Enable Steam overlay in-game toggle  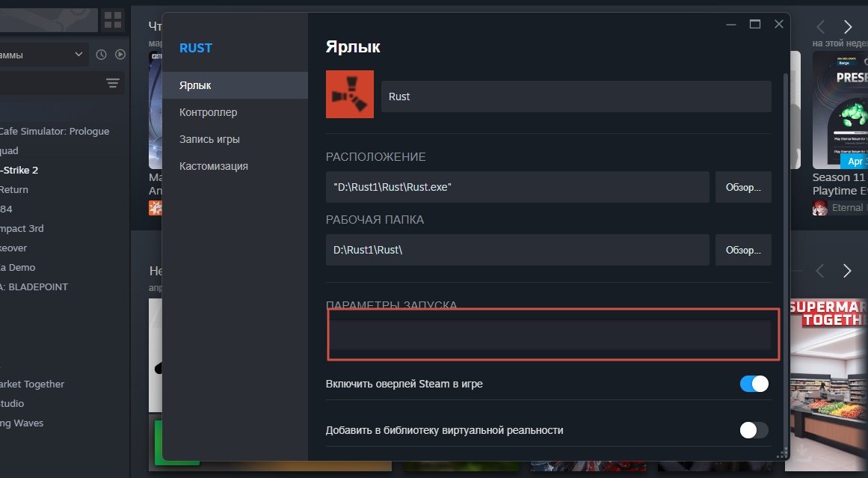point(754,384)
